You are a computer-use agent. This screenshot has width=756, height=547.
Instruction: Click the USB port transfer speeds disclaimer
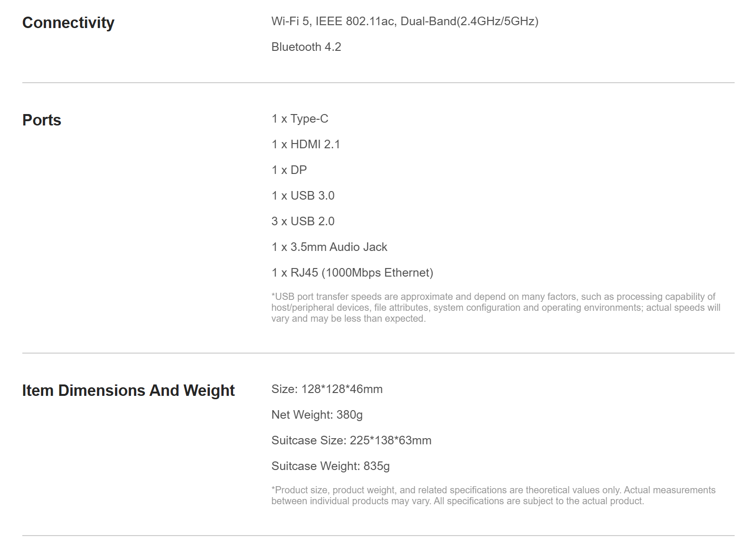[x=495, y=307]
